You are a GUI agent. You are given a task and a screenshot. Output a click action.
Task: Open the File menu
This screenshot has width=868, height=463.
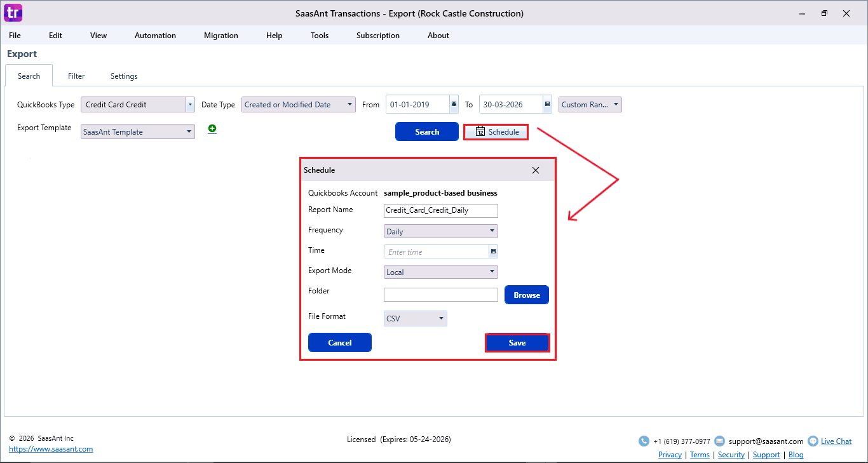[15, 36]
